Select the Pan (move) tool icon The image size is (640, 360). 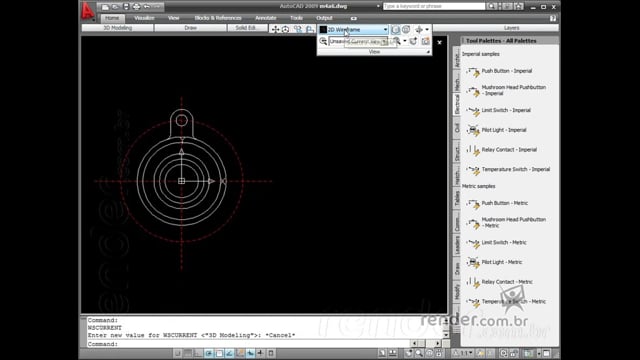pyautogui.click(x=276, y=29)
